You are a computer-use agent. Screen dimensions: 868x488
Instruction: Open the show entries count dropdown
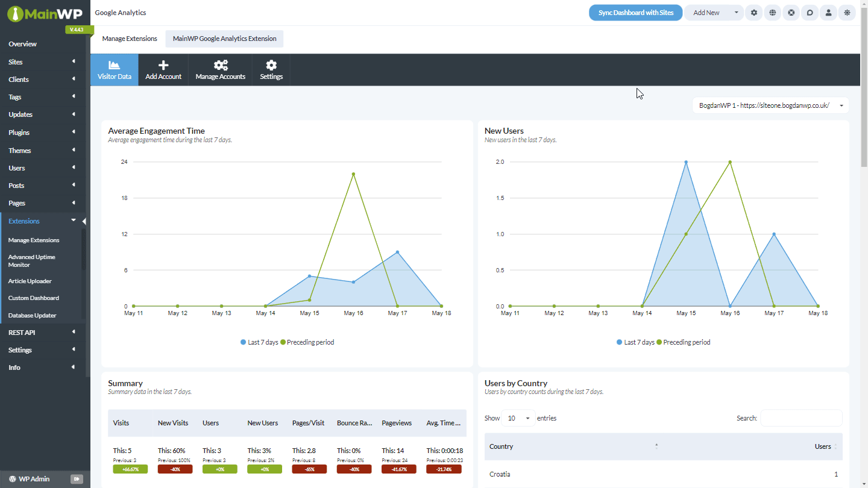[518, 418]
